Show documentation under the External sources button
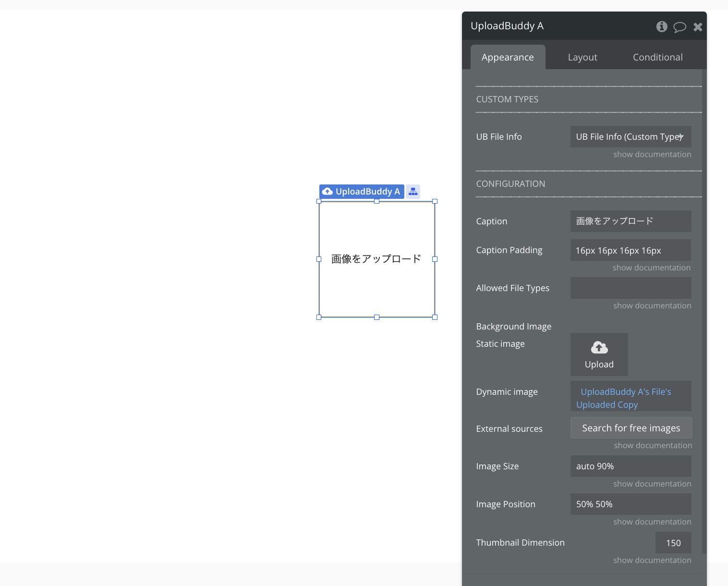 click(x=653, y=445)
